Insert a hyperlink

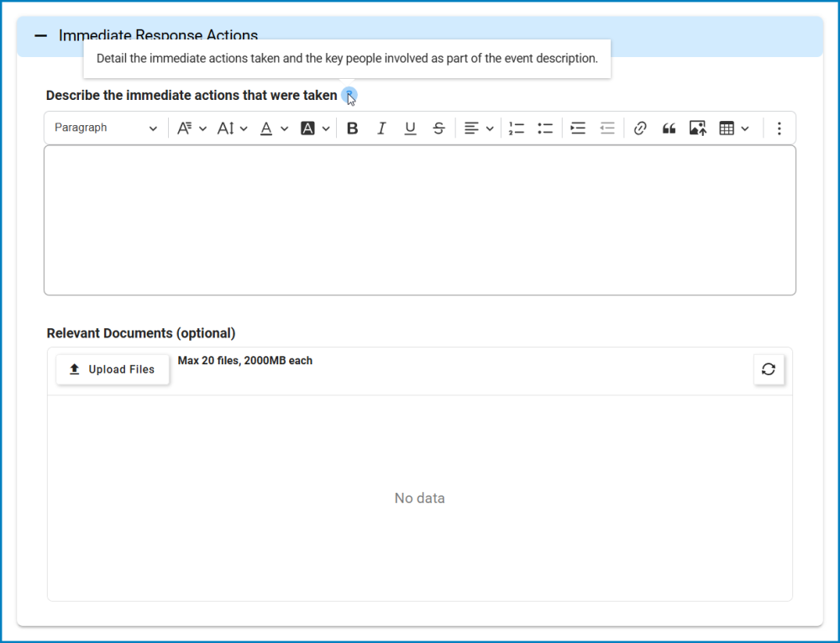(639, 128)
